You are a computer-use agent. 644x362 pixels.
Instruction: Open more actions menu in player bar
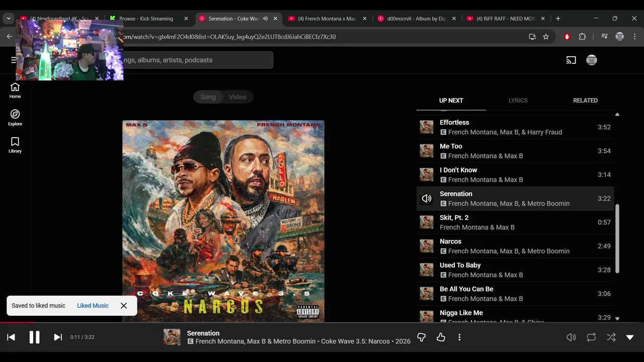(x=459, y=337)
